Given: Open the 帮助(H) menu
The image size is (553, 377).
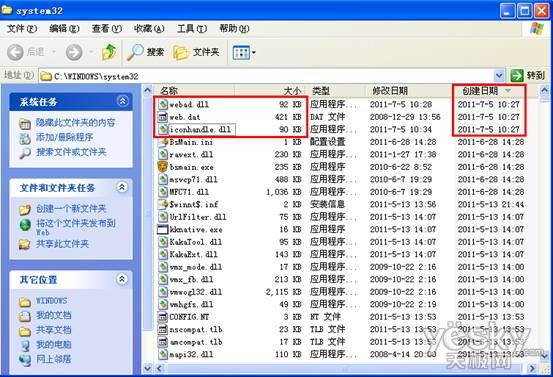Looking at the screenshot, I should click(234, 28).
